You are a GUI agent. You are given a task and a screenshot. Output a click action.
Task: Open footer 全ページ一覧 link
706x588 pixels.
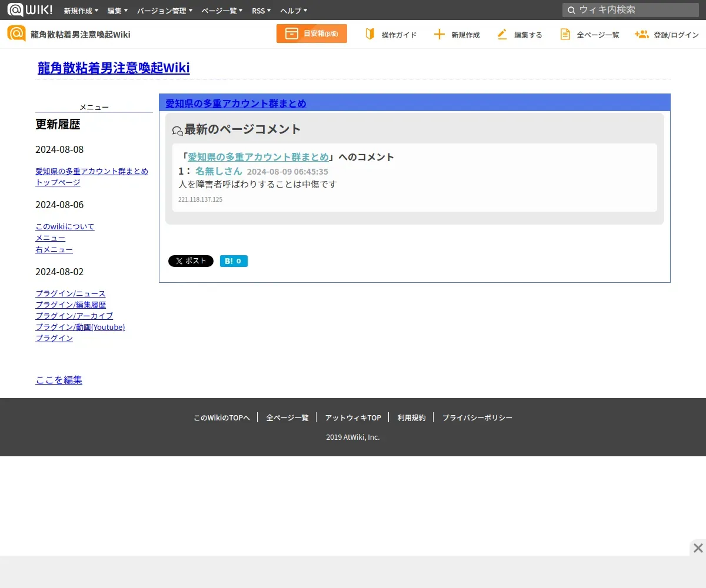287,417
